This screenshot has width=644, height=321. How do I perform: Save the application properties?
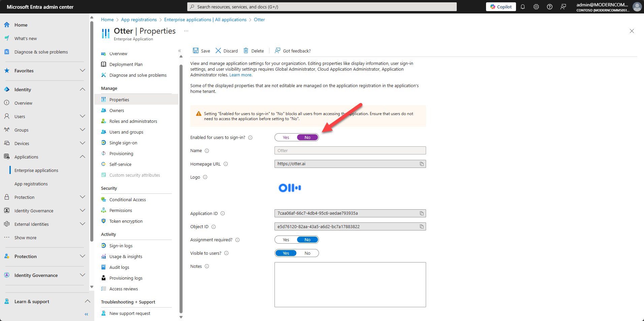tap(201, 50)
